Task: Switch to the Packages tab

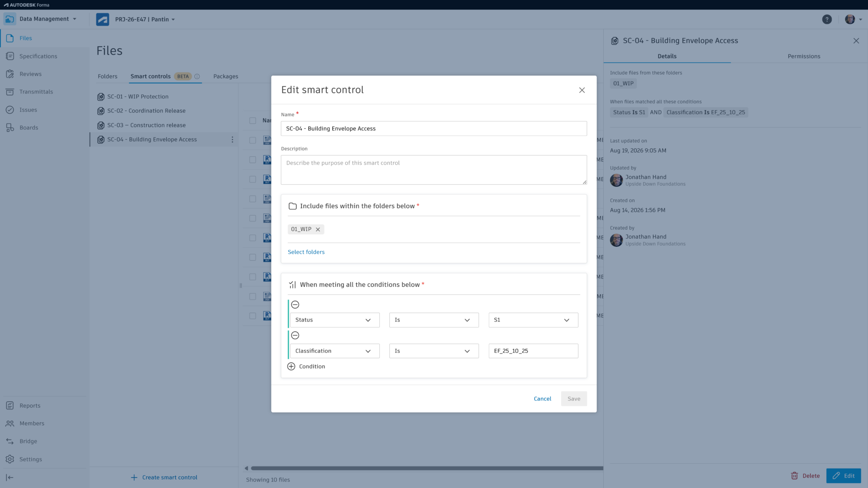Action: 226,76
